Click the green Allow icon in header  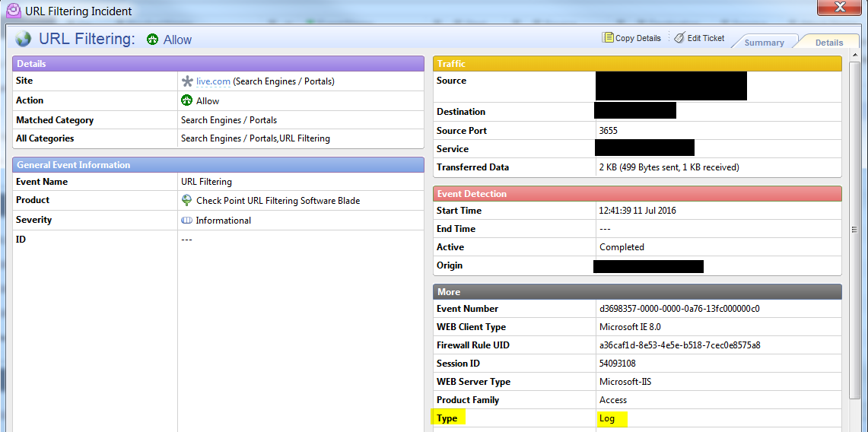pos(153,40)
